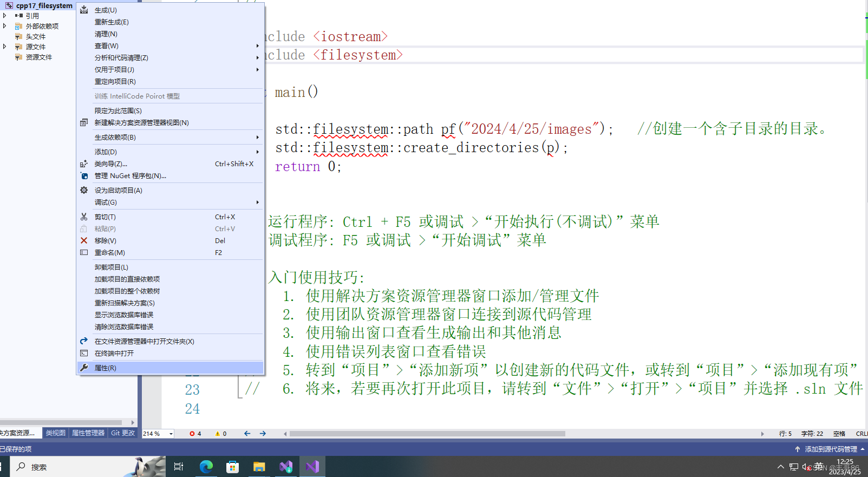Navigate forward with the right arrow

(x=263, y=434)
